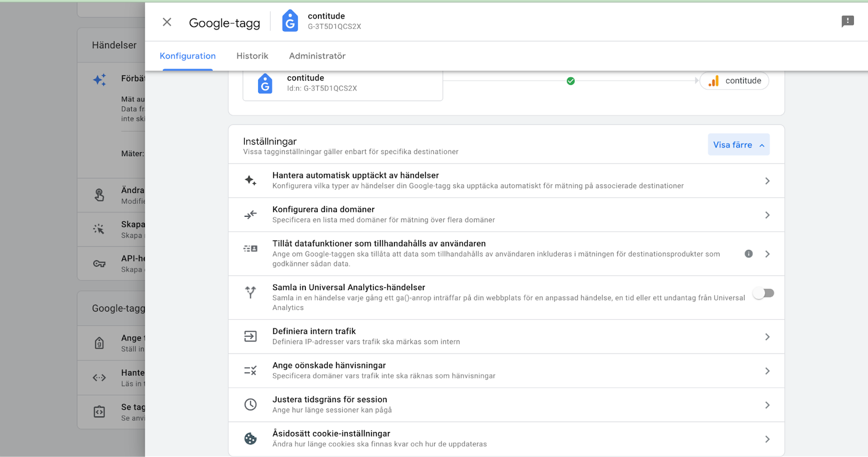Viewport: 868px width, 457px height.
Task: Click sparkle icon for automatic event detection
Action: [x=251, y=181]
